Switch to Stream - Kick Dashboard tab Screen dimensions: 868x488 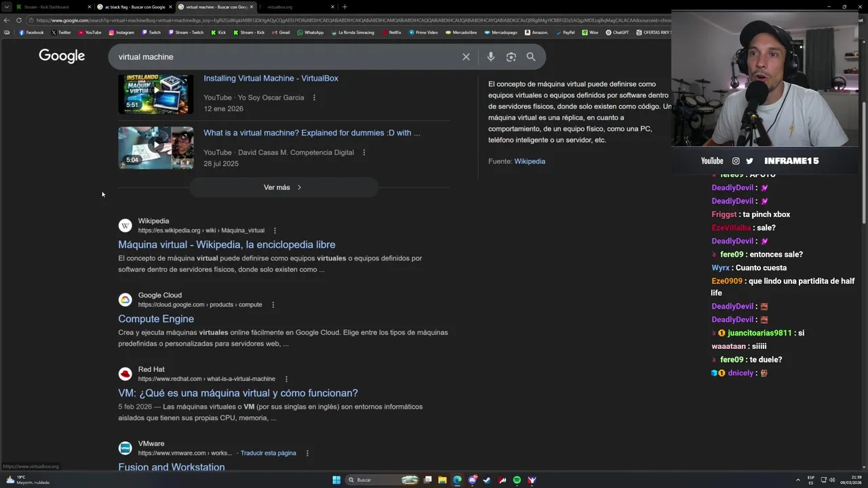tap(53, 7)
